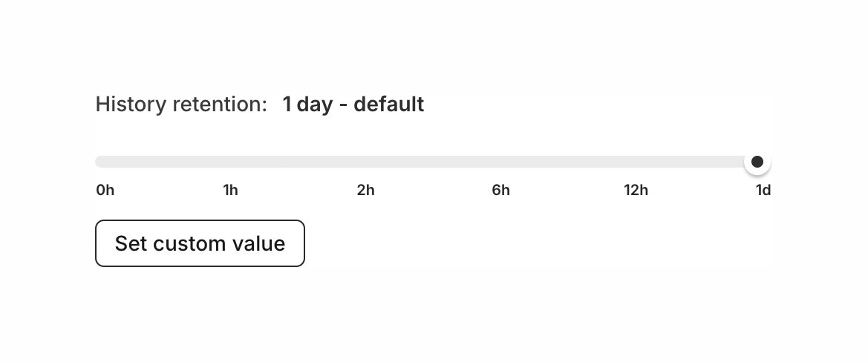The image size is (868, 362).
Task: Set slider track to the 2h position
Action: (x=365, y=162)
